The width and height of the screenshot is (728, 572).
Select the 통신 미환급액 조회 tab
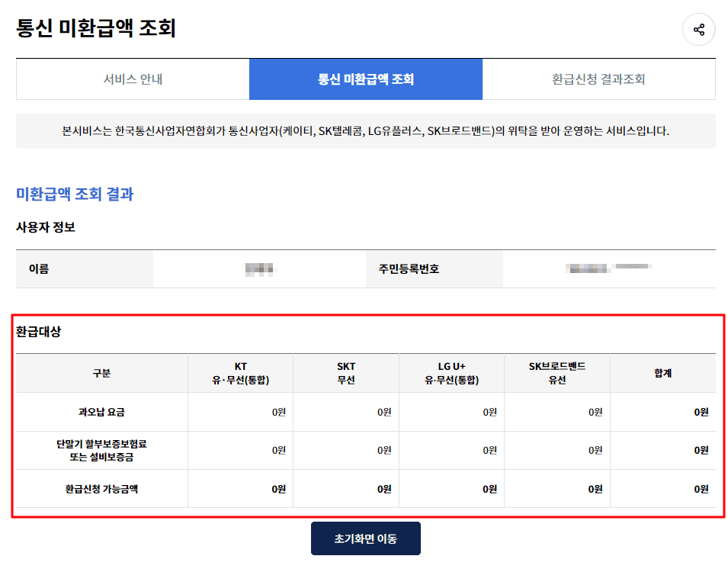(x=365, y=79)
